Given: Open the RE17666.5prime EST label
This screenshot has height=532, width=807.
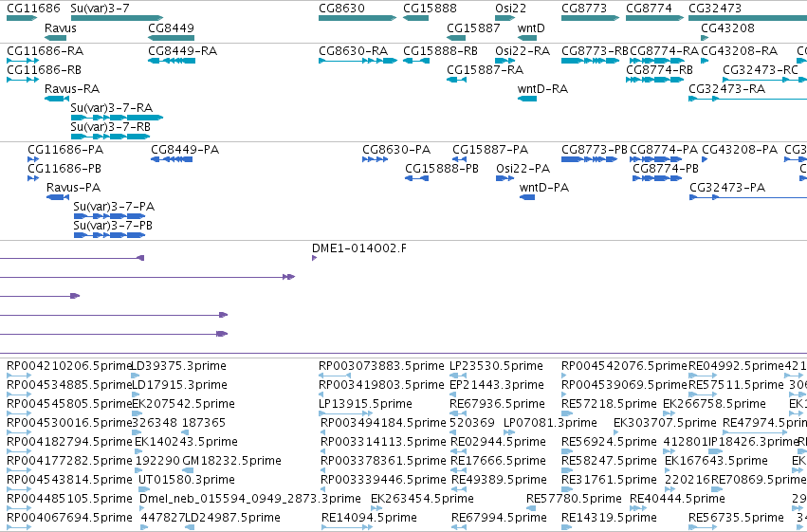Looking at the screenshot, I should pos(498,461).
